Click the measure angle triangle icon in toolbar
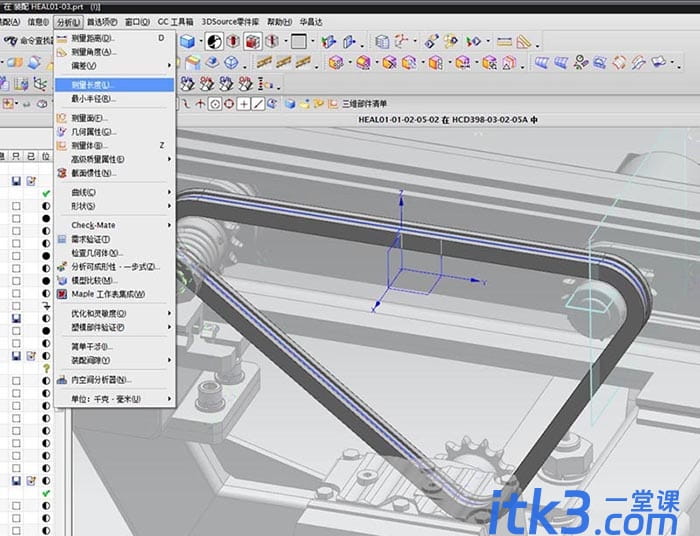The height and width of the screenshot is (536, 700). [x=524, y=42]
